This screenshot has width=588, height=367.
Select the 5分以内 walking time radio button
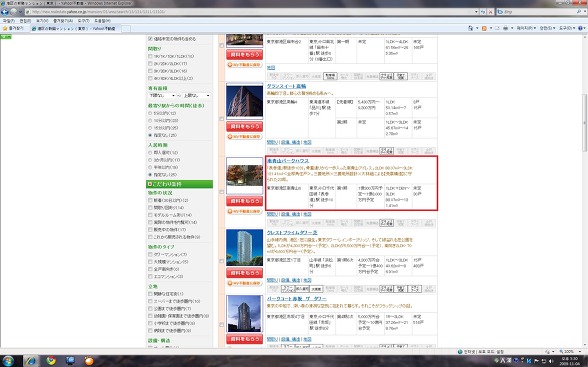tap(150, 113)
